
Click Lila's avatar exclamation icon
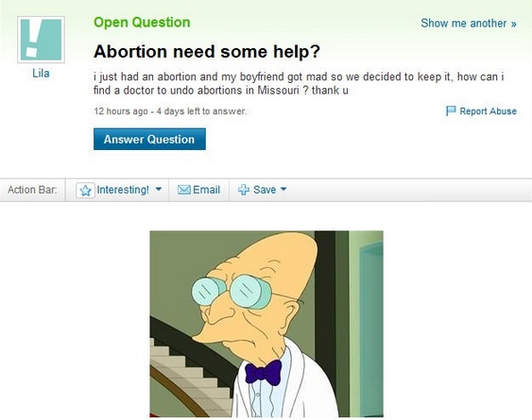pos(41,40)
